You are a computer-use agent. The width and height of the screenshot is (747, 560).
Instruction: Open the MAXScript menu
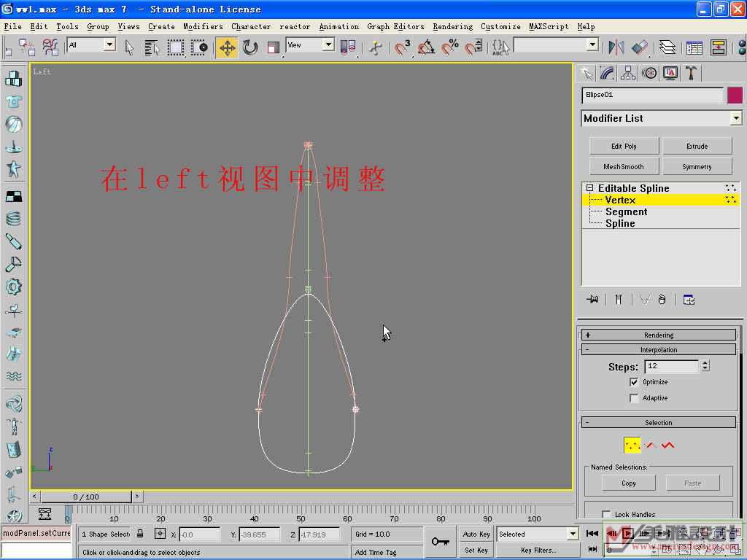point(549,27)
